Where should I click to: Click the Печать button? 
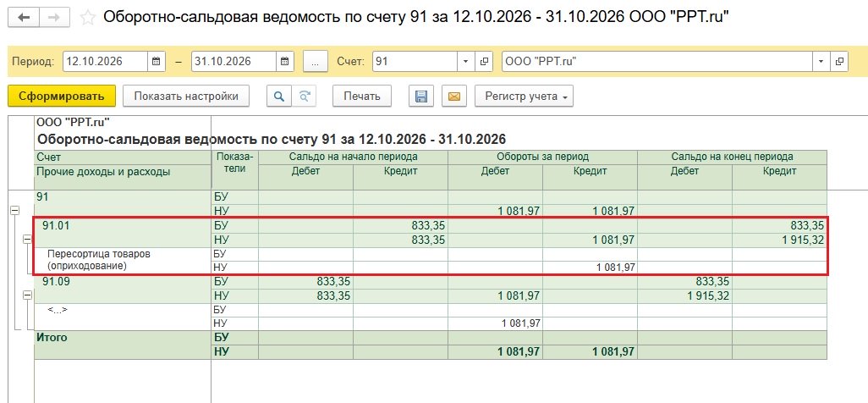click(x=362, y=96)
